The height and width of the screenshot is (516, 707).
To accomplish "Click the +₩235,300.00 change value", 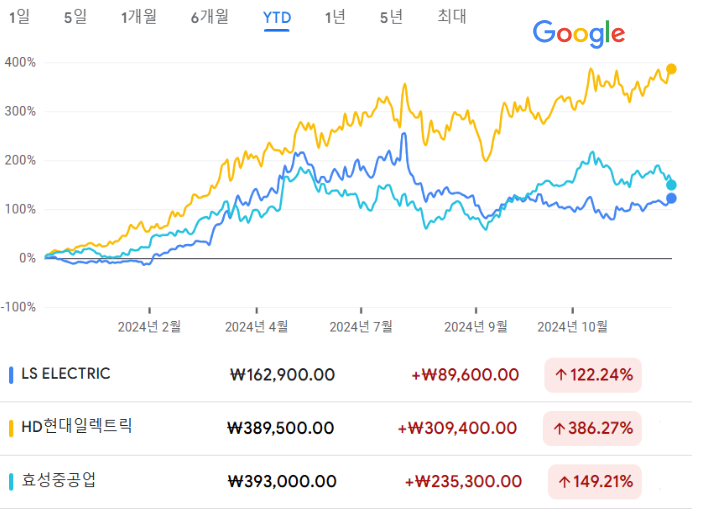I will click(x=464, y=481).
